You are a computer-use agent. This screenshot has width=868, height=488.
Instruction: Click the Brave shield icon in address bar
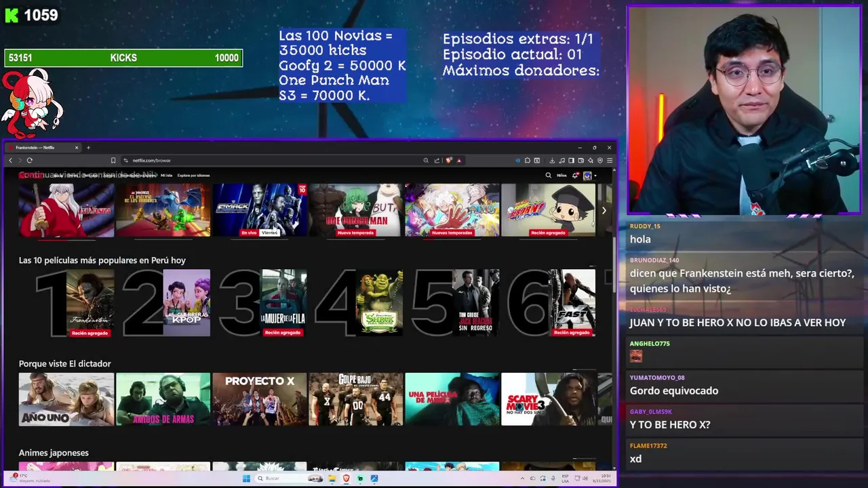449,161
